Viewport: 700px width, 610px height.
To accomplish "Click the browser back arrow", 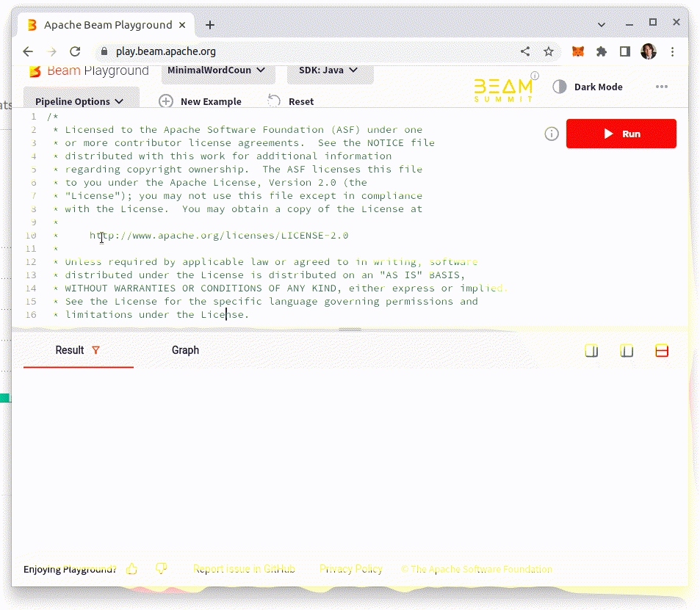I will (28, 52).
